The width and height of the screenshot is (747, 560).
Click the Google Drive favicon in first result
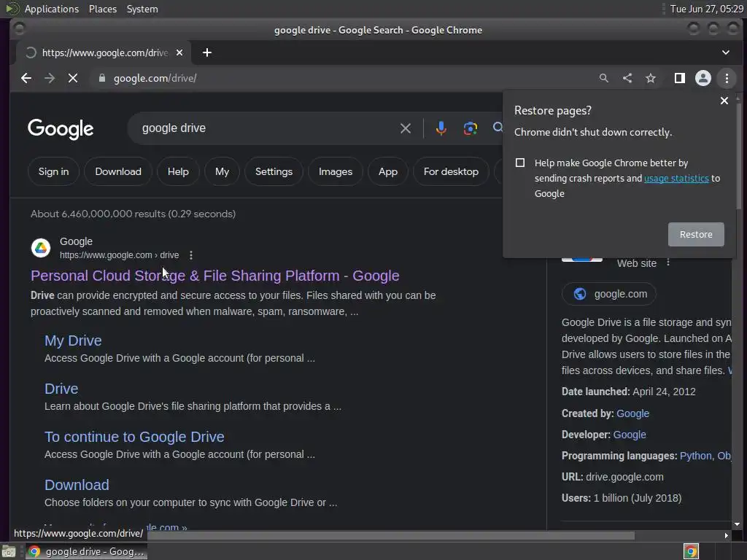pyautogui.click(x=41, y=248)
